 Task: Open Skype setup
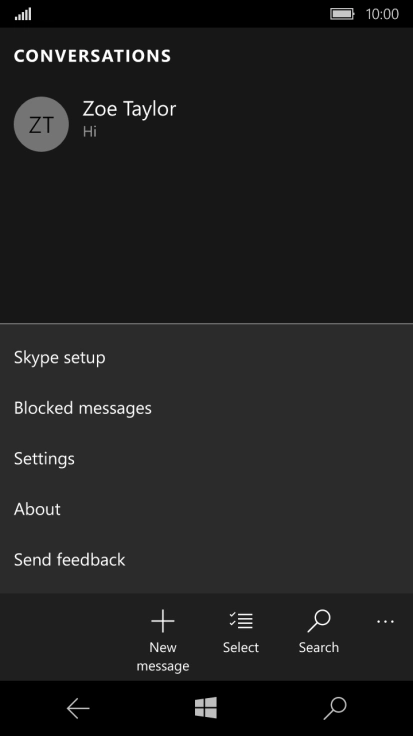pos(206,358)
